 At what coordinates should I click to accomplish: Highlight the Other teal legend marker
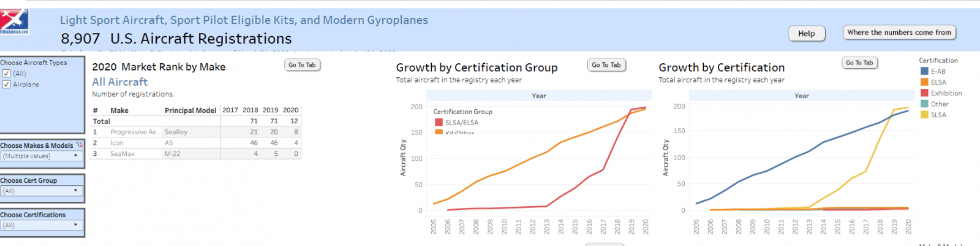pyautogui.click(x=924, y=104)
